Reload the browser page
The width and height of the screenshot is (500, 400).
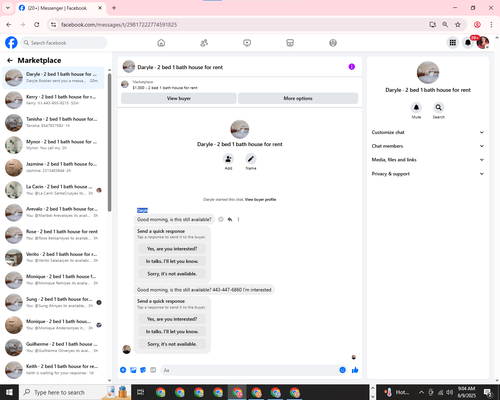click(x=37, y=24)
